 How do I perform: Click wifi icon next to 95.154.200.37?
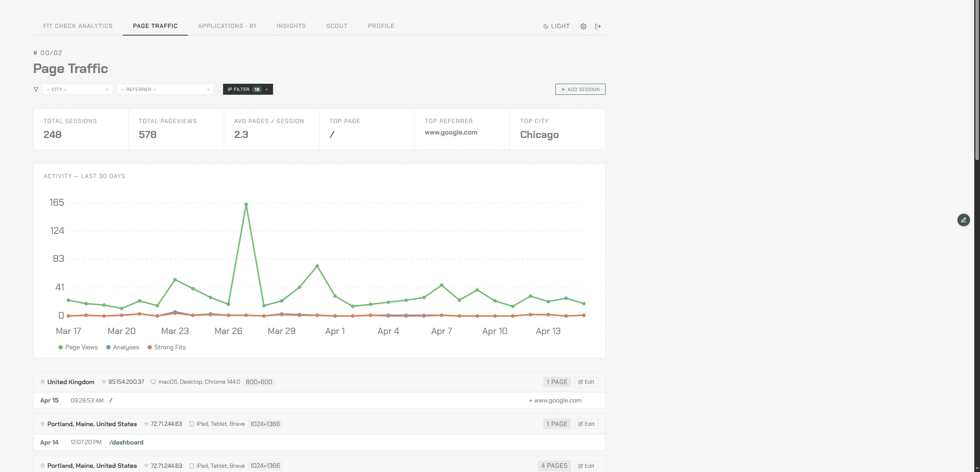[x=104, y=382]
